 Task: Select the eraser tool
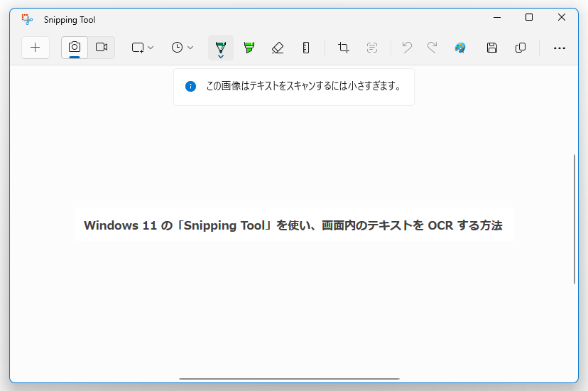(278, 48)
